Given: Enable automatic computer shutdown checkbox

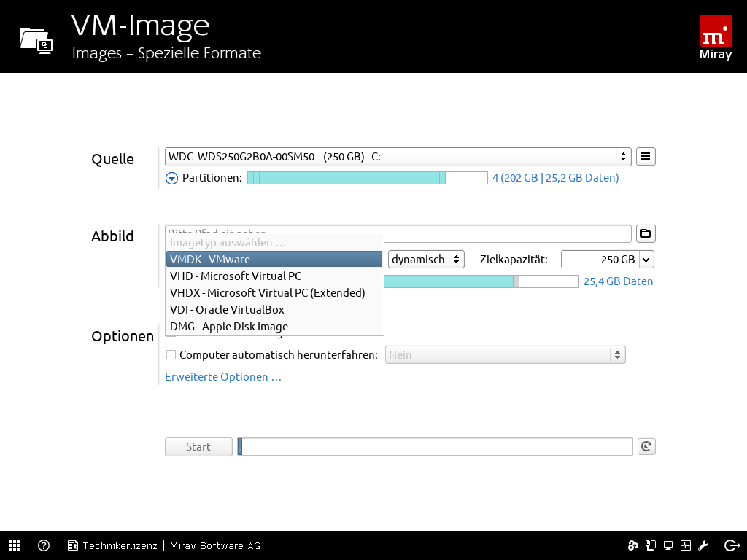Looking at the screenshot, I should pos(171,355).
